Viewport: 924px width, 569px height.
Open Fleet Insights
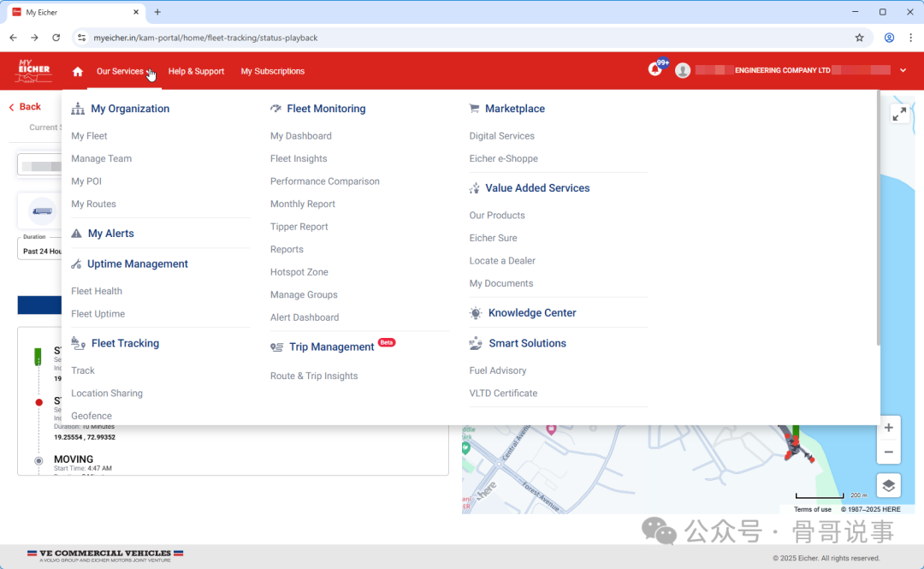click(x=299, y=158)
